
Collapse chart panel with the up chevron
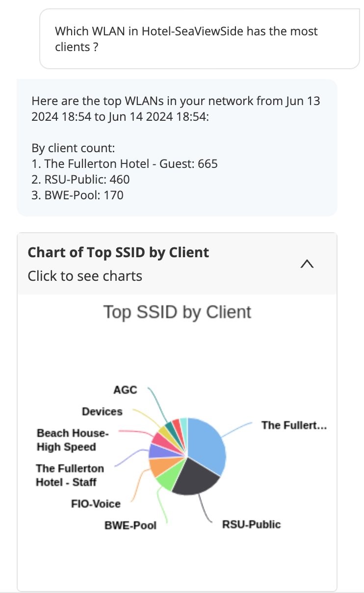[x=307, y=264]
